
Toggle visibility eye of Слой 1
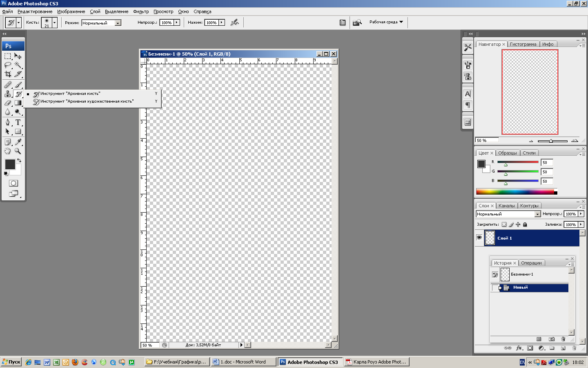click(x=479, y=238)
